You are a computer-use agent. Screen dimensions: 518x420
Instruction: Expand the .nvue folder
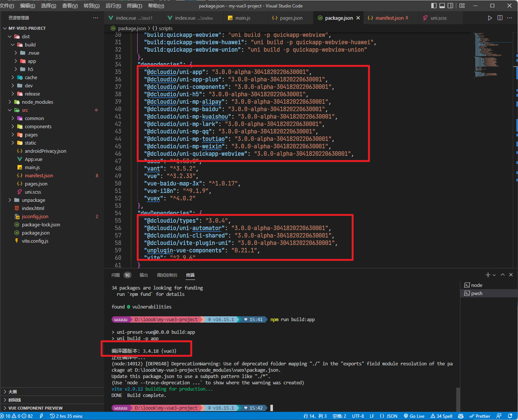click(16, 53)
